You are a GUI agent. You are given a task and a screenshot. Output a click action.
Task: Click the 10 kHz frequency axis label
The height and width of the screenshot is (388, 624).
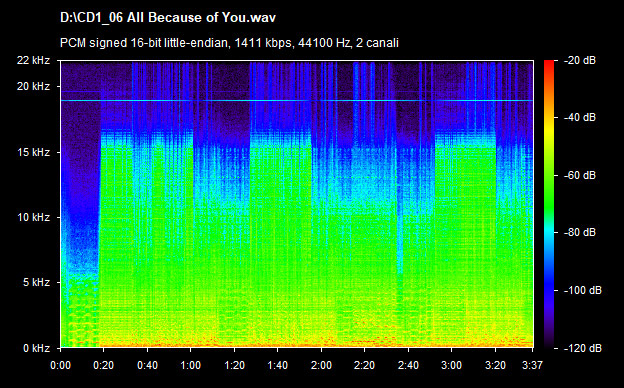[33, 217]
